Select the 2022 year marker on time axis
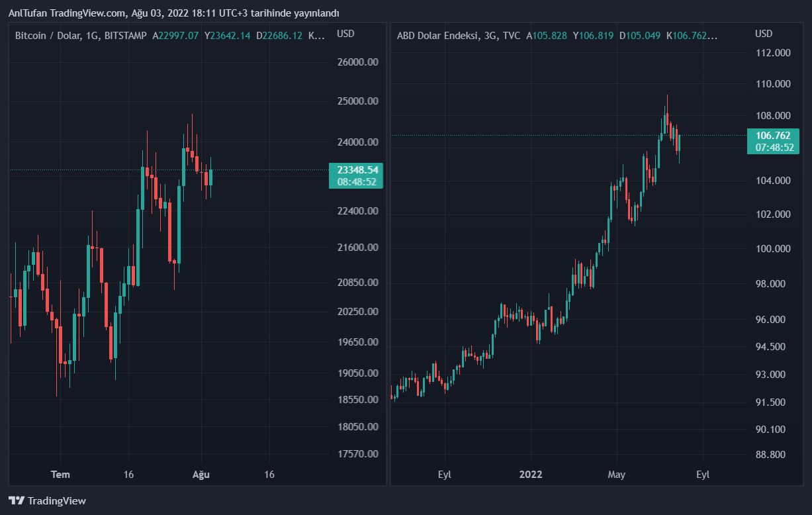 531,475
